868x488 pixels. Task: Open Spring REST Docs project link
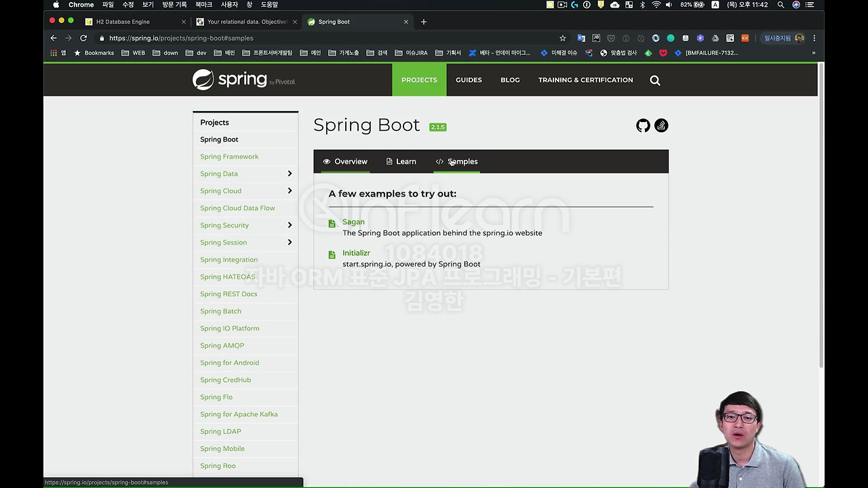(x=229, y=294)
